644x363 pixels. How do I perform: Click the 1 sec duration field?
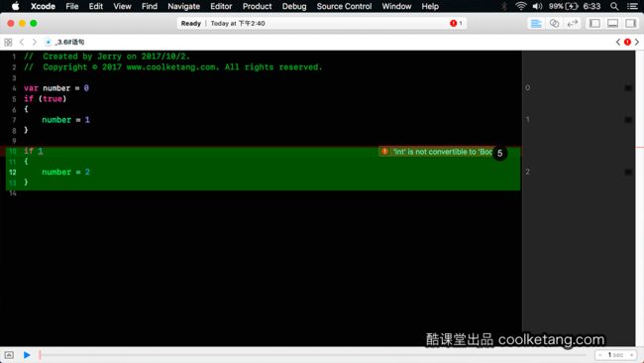[x=615, y=355]
